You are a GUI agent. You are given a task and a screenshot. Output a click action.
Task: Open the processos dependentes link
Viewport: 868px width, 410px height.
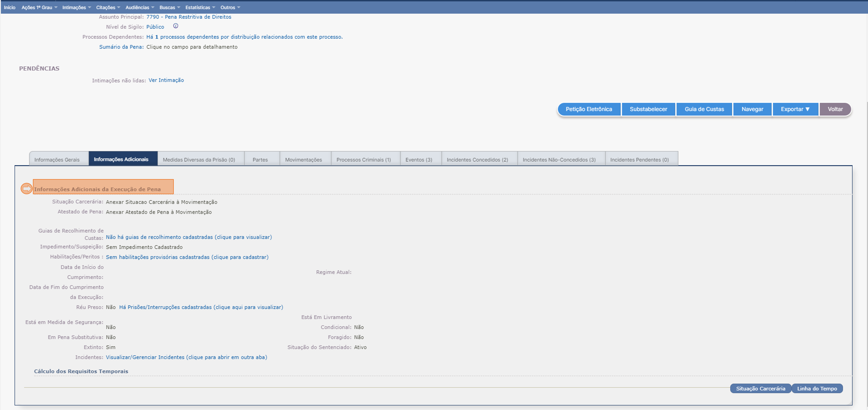(x=244, y=37)
